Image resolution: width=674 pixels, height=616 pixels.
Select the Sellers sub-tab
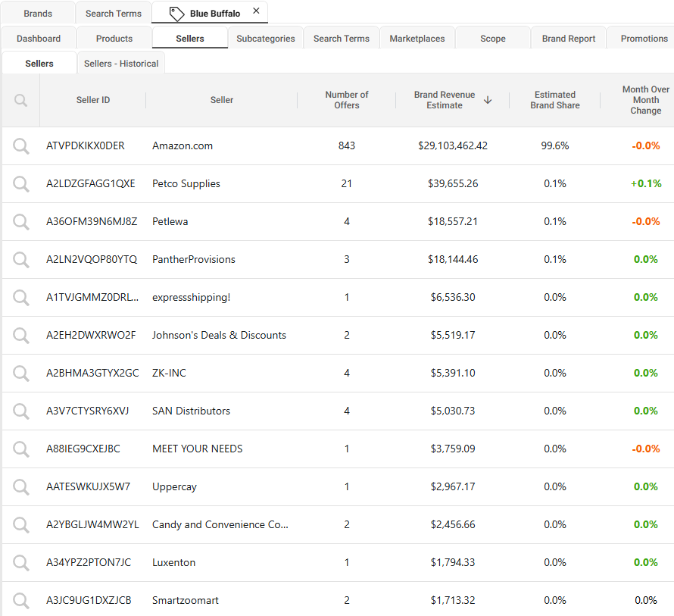(39, 63)
